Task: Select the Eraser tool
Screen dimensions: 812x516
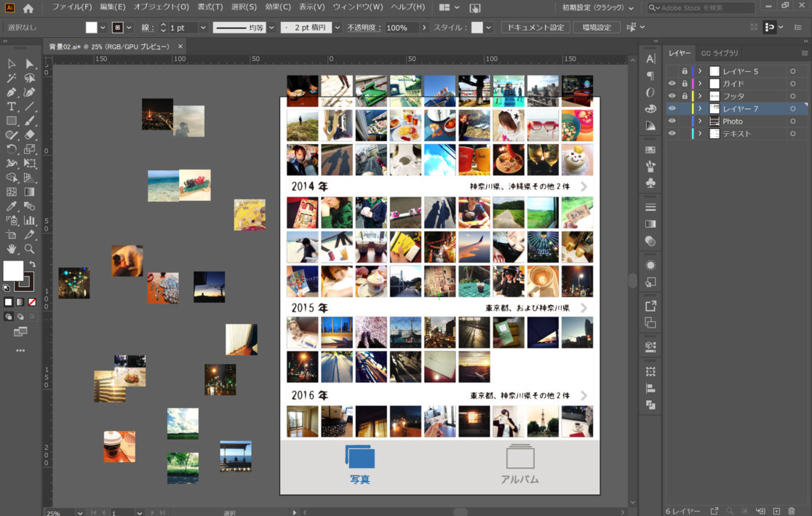Action: (x=29, y=135)
